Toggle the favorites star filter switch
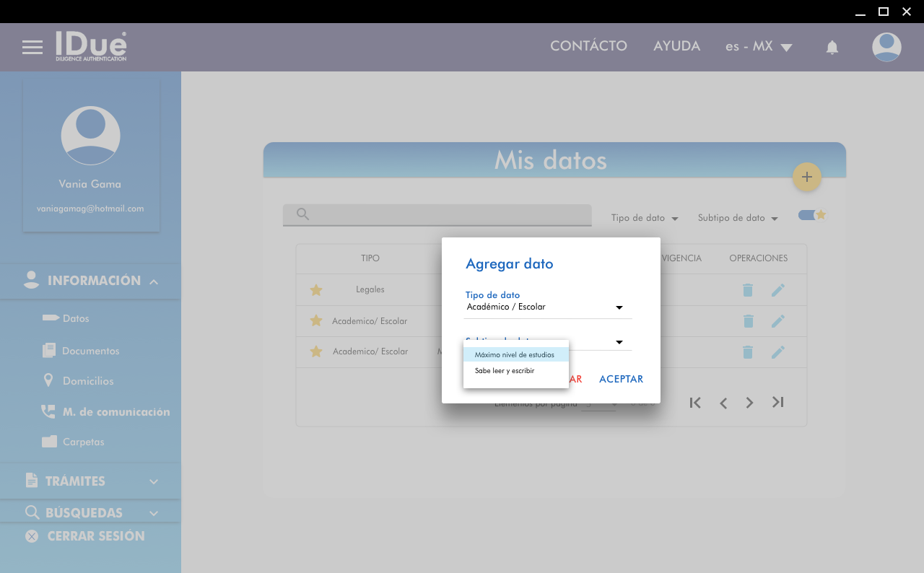924x573 pixels. pyautogui.click(x=811, y=215)
